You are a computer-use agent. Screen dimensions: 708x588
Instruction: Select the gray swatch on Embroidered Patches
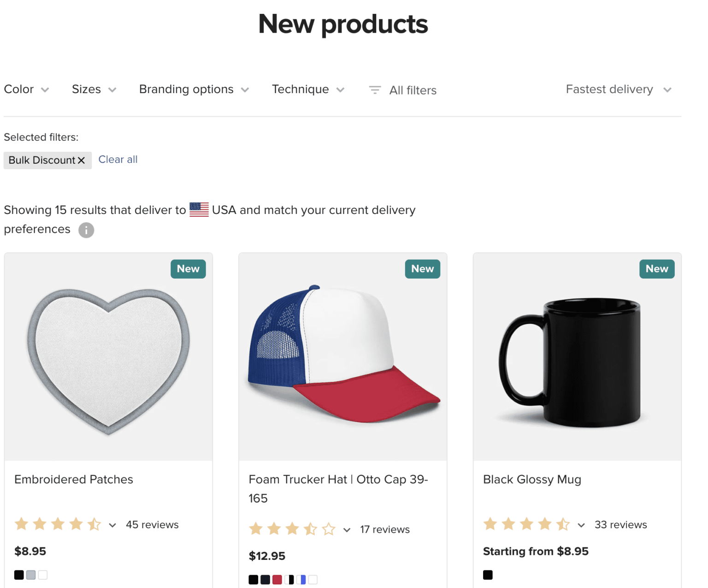[x=30, y=575]
